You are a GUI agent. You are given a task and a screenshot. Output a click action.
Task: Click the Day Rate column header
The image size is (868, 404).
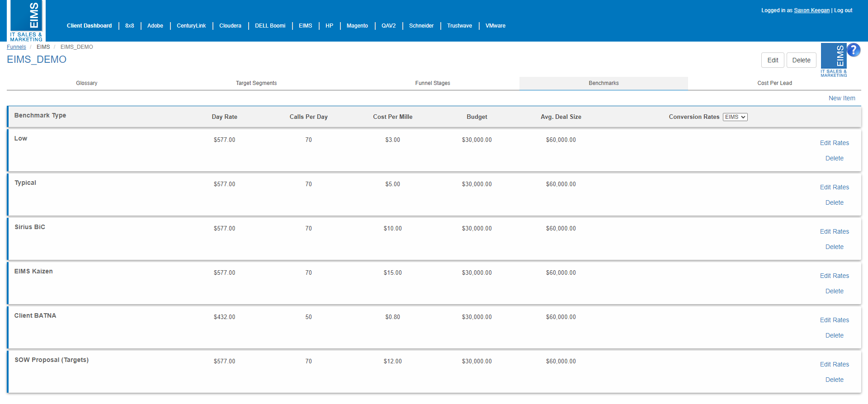pos(224,117)
